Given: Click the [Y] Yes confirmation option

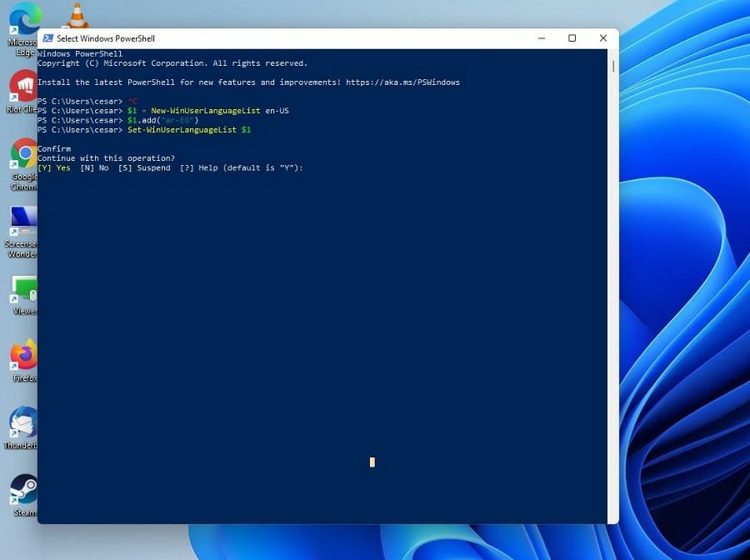Looking at the screenshot, I should (55, 167).
